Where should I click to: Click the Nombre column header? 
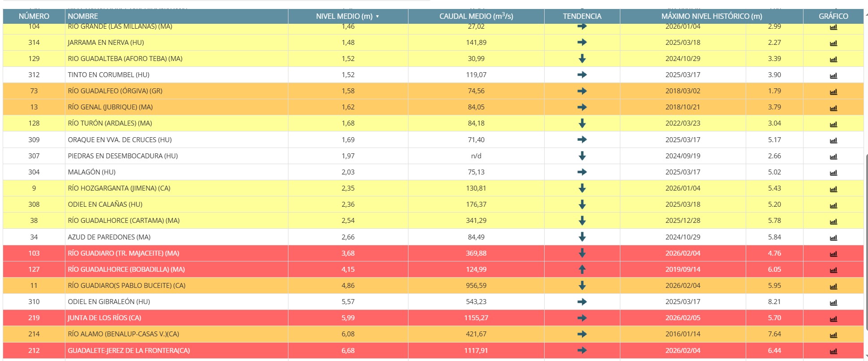tap(83, 16)
